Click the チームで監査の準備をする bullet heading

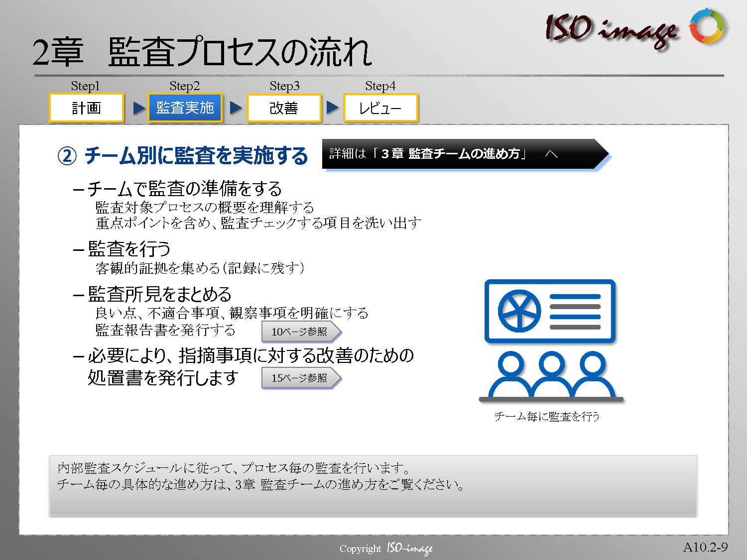click(x=184, y=189)
